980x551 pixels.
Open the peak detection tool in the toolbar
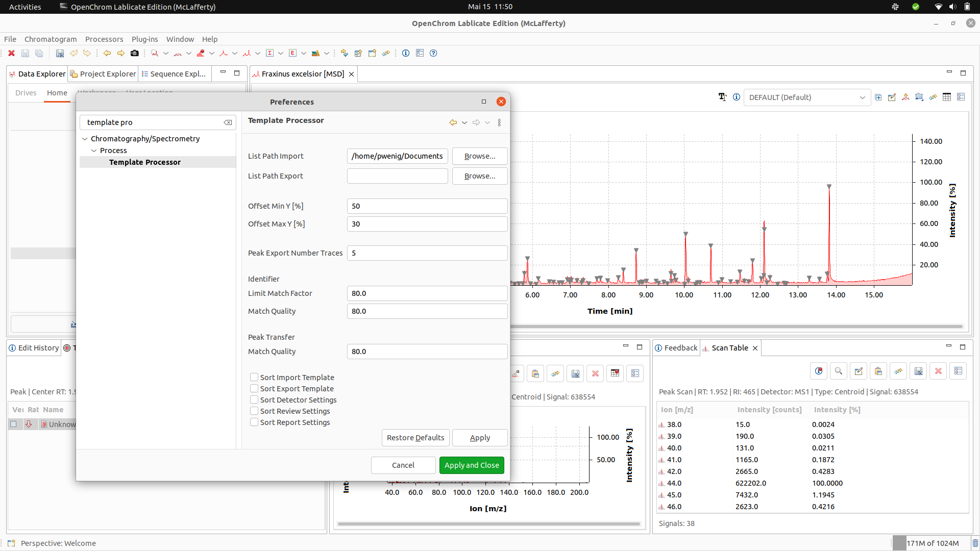pos(224,53)
